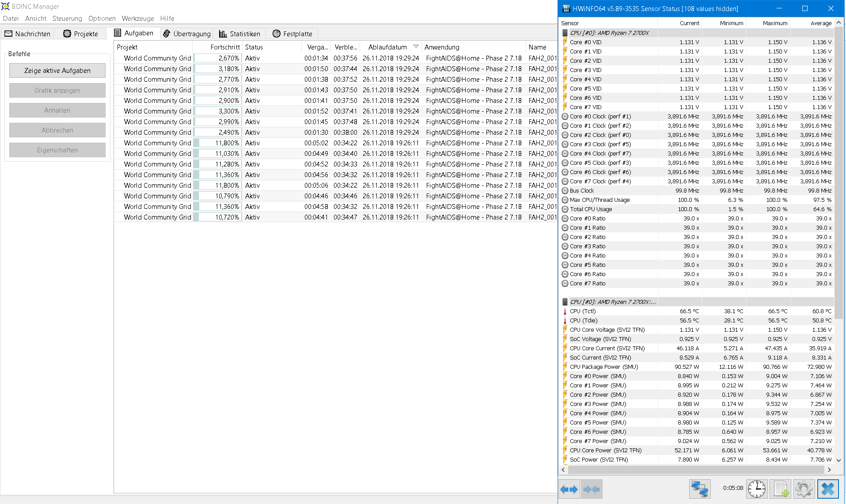
Task: Go to the Übertragung tab
Action: tap(186, 34)
